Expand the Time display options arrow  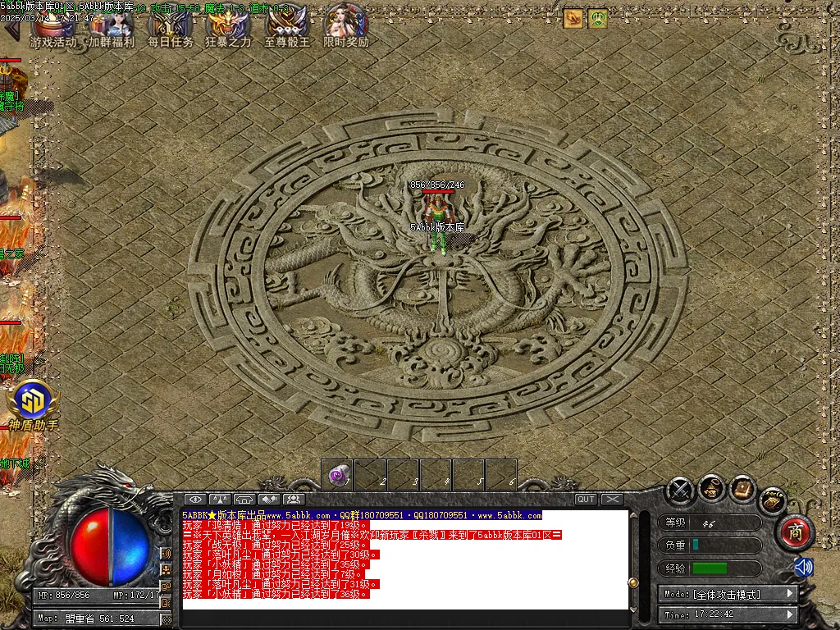tap(789, 614)
